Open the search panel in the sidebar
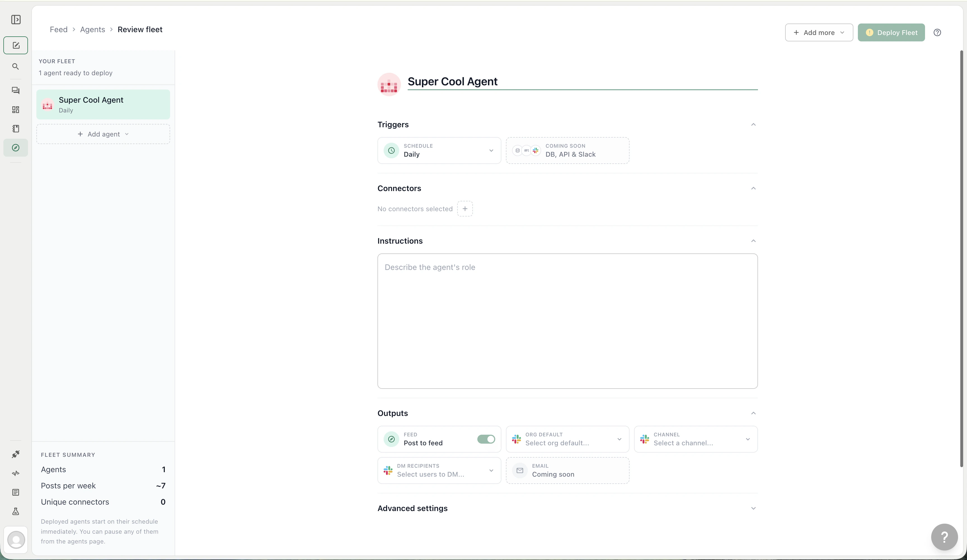The image size is (967, 560). 15,66
